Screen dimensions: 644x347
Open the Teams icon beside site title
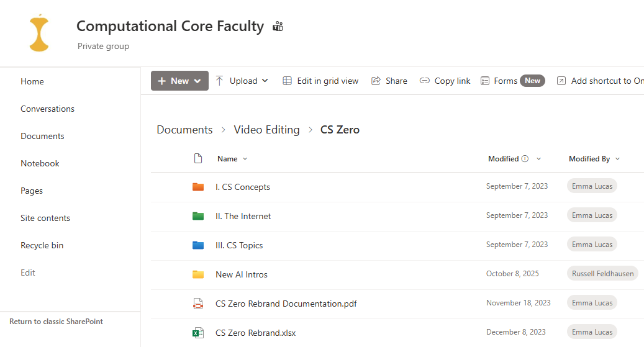(278, 26)
